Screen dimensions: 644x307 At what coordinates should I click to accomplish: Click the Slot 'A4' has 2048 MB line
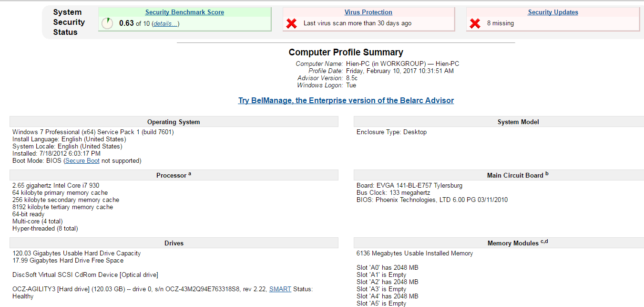pos(388,296)
